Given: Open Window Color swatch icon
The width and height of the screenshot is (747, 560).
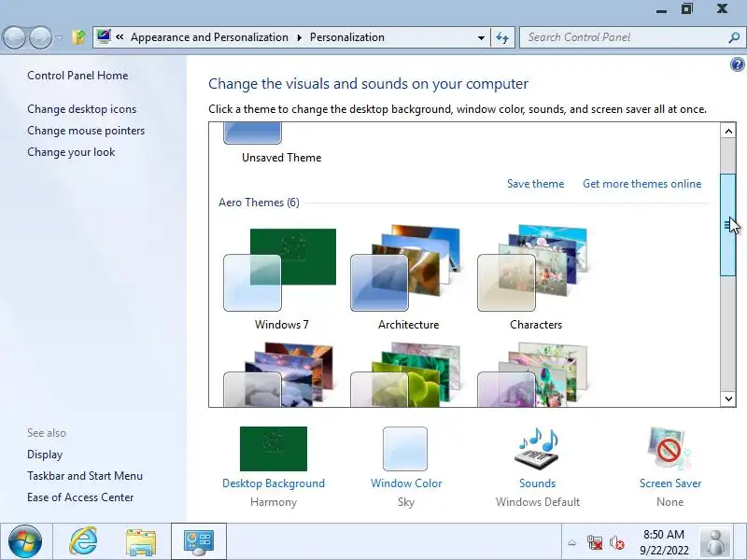Looking at the screenshot, I should coord(405,449).
